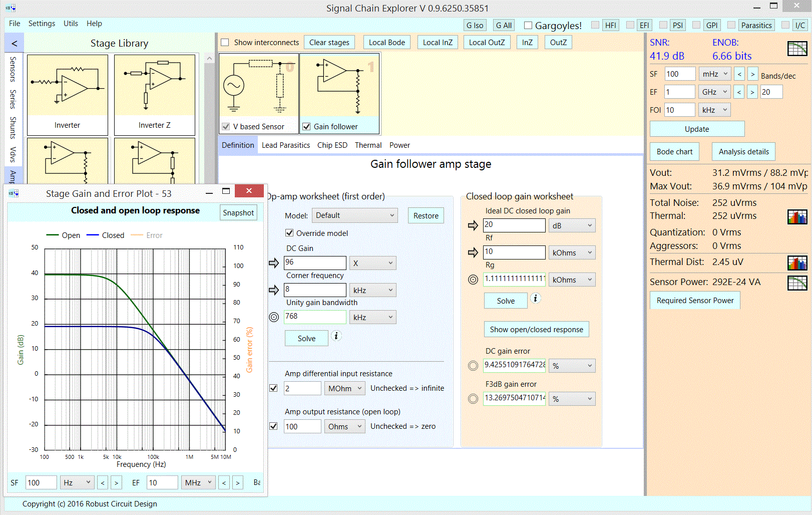Switch to the Thermal tab
Viewport: 812px width, 515px height.
tap(368, 145)
